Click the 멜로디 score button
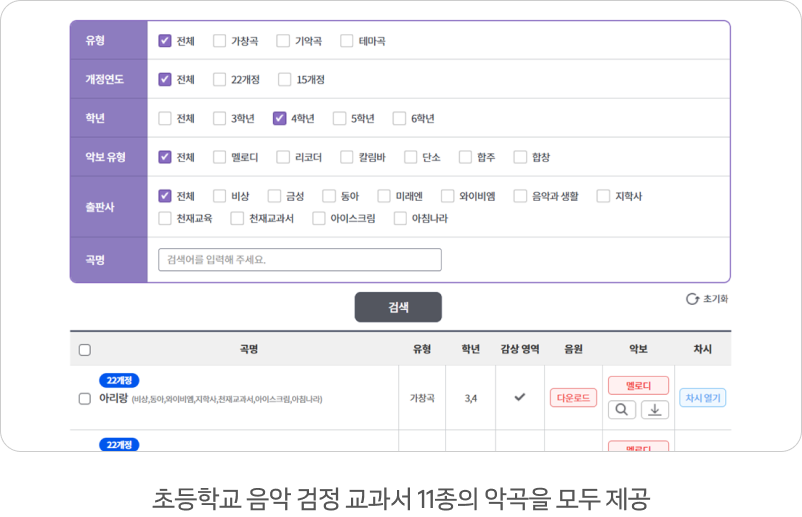Viewport: 802px width, 517px height. [638, 386]
